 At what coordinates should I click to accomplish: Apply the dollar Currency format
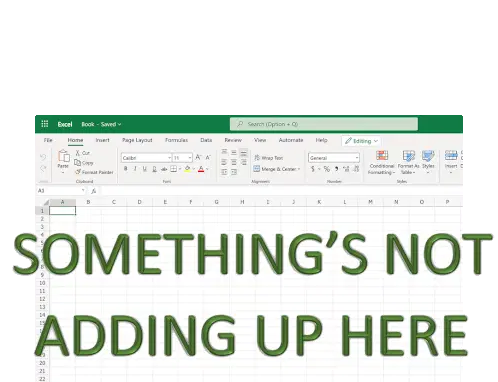(x=313, y=169)
